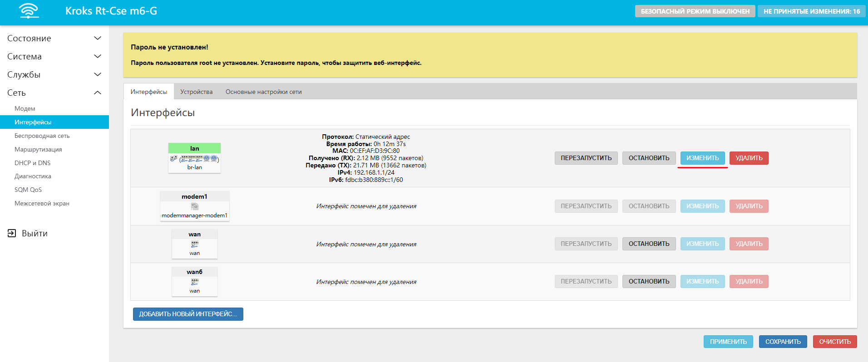The width and height of the screenshot is (868, 362).
Task: Switch to the Устройства tab
Action: pos(196,92)
